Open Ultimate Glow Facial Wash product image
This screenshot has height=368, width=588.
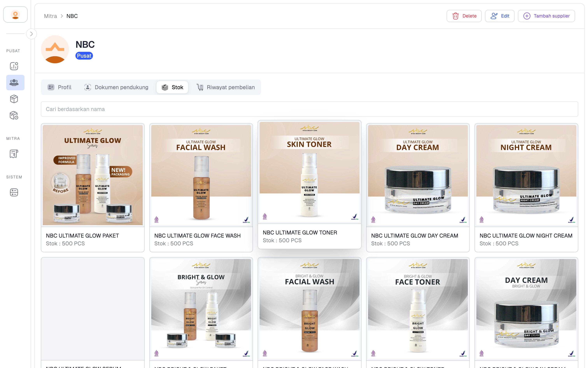point(201,175)
